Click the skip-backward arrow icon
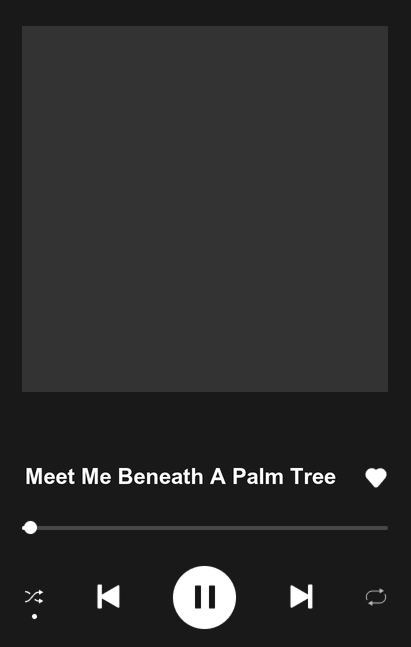411x647 pixels. pos(108,596)
